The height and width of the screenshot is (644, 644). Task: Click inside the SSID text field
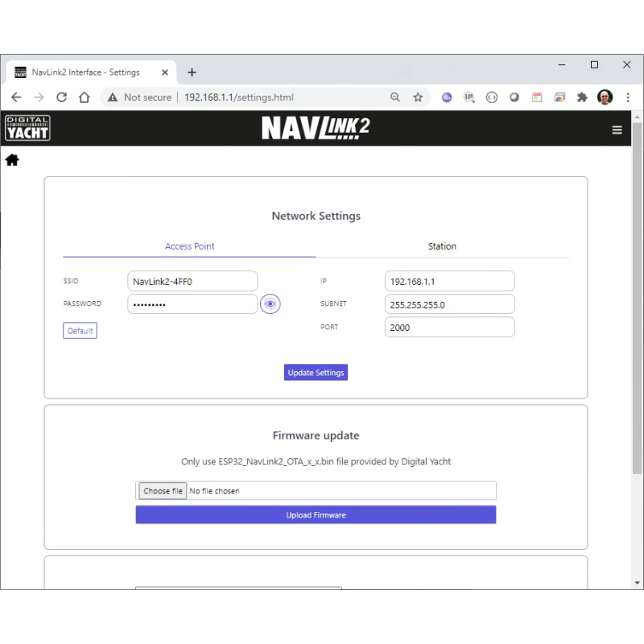[192, 281]
